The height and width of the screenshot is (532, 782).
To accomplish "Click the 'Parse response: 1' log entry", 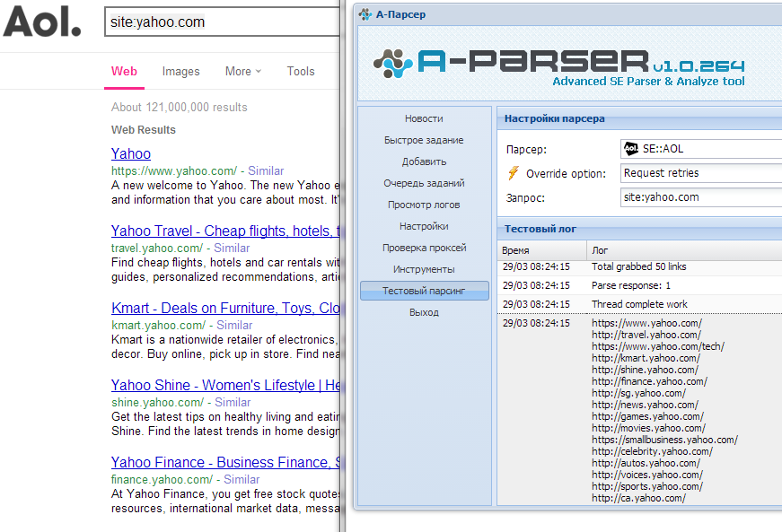I will pos(631,285).
